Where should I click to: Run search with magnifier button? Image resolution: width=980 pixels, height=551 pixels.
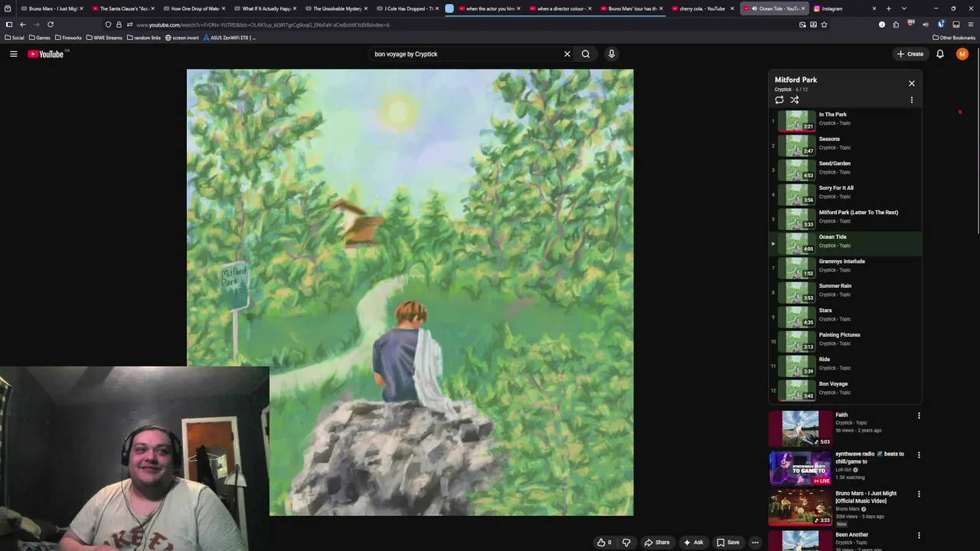coord(586,54)
